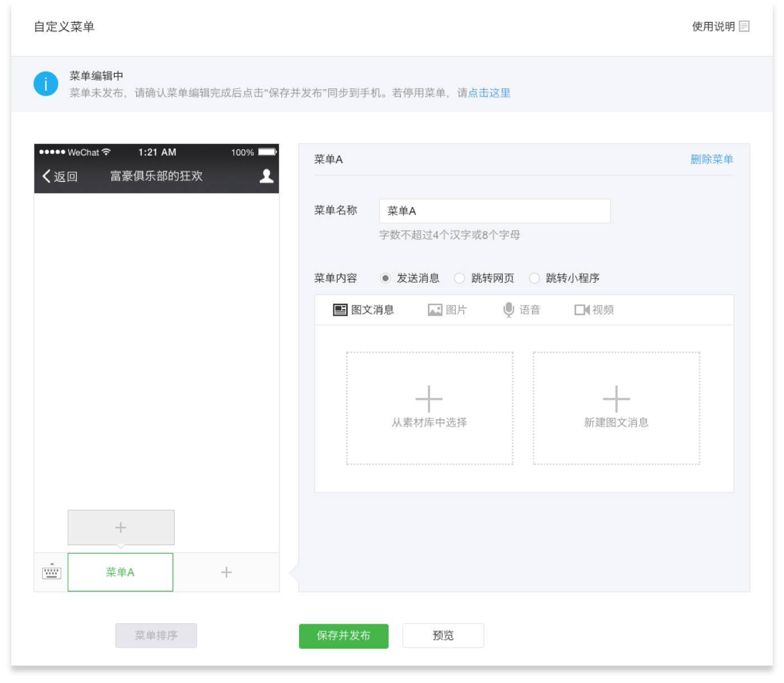This screenshot has width=784, height=683.
Task: Click the 删除菜单 delete link
Action: 712,159
